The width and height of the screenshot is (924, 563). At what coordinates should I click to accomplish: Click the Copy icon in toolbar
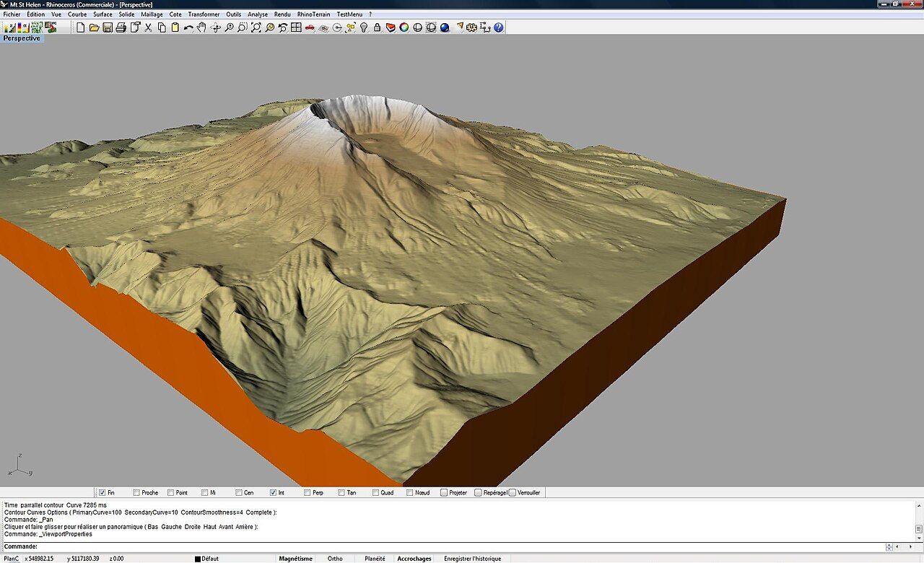[x=162, y=27]
